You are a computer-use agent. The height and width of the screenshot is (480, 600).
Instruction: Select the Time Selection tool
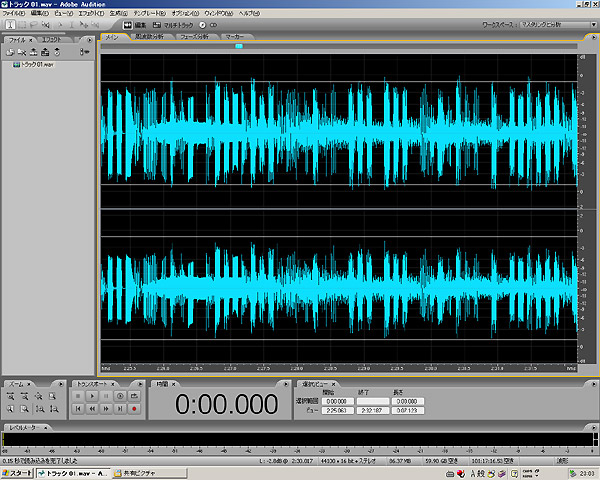pyautogui.click(x=10, y=24)
